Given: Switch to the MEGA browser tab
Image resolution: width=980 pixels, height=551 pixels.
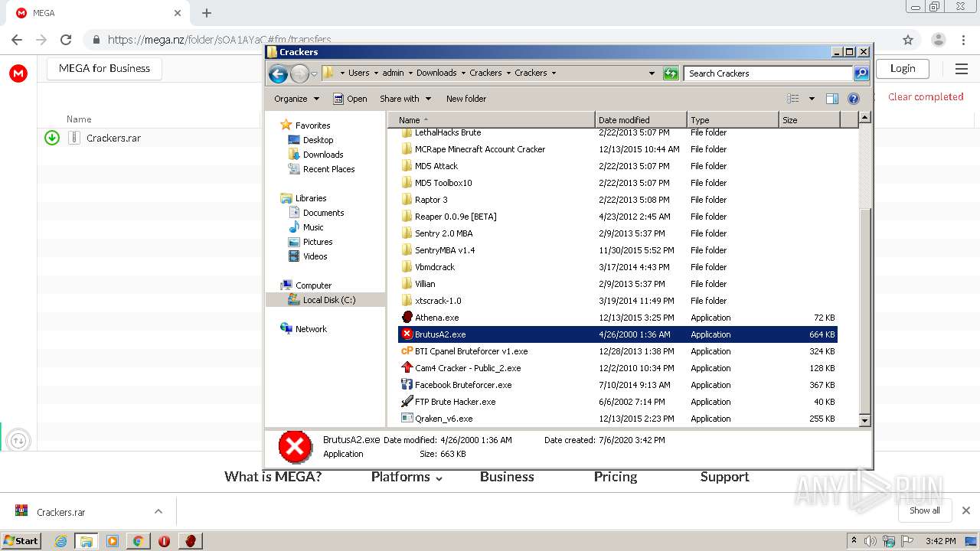Looking at the screenshot, I should coord(100,13).
